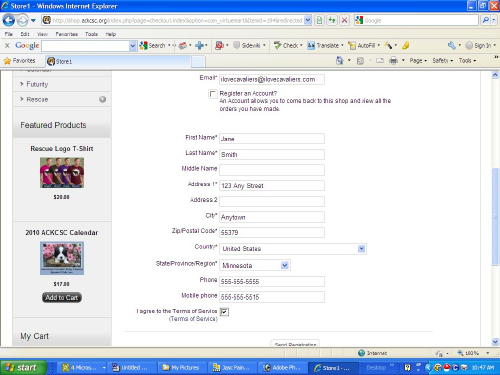Click the Email input field
Screen dimensions: 500x375
coord(272,79)
